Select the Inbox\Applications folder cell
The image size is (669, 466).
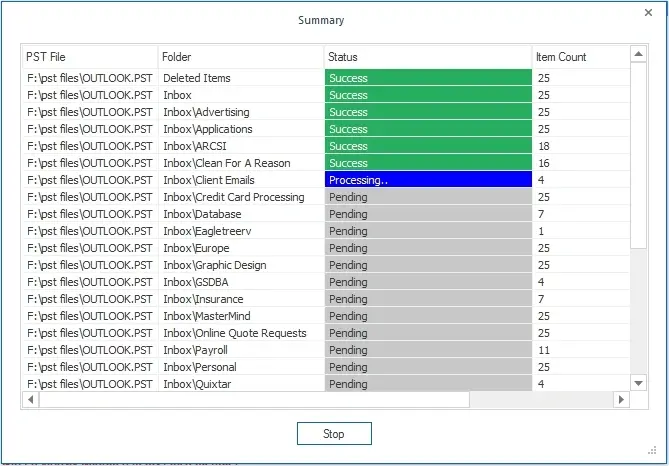point(241,129)
